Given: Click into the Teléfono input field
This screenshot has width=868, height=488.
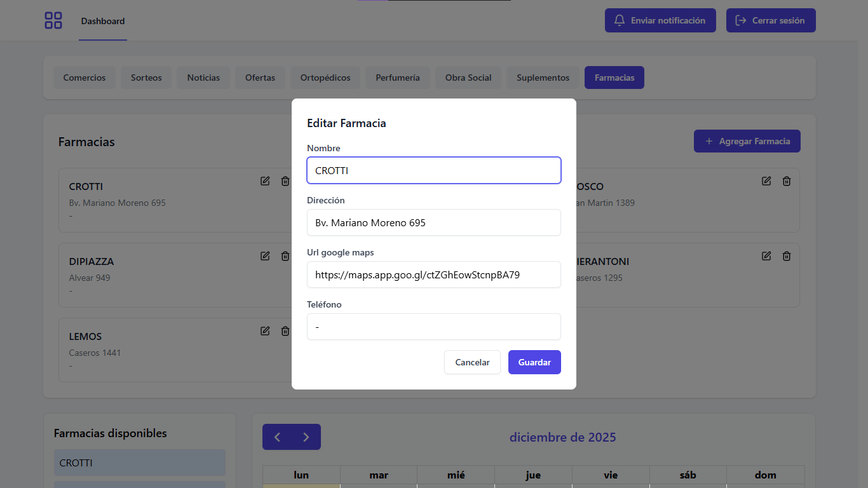Looking at the screenshot, I should pos(434,327).
